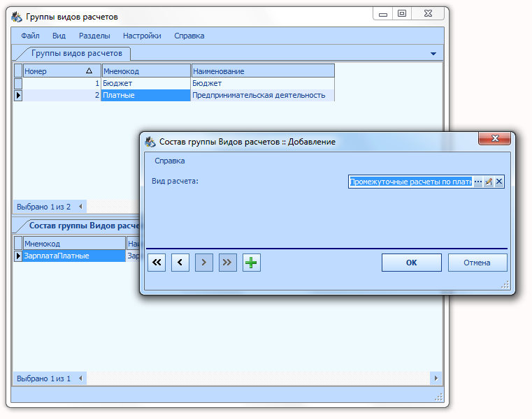Viewport: 532px width, 419px height.
Task: Click left arrow beside Выбрано 1 из 2
Action: tap(80, 207)
